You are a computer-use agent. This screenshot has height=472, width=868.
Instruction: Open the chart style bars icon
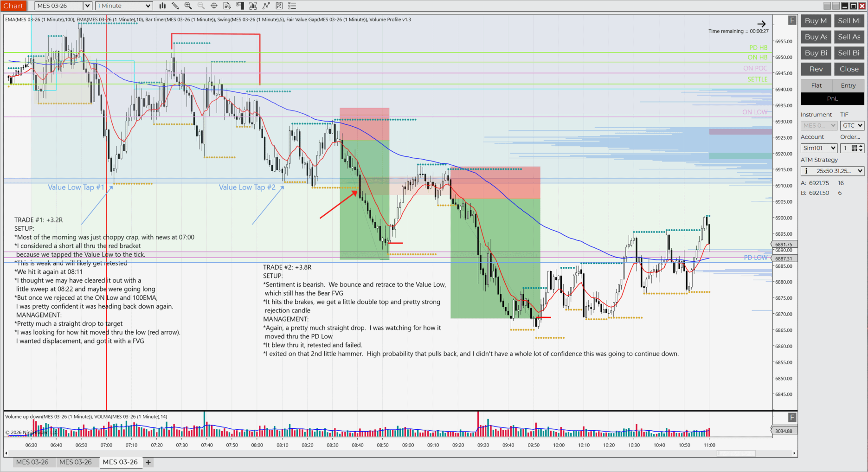click(x=162, y=6)
